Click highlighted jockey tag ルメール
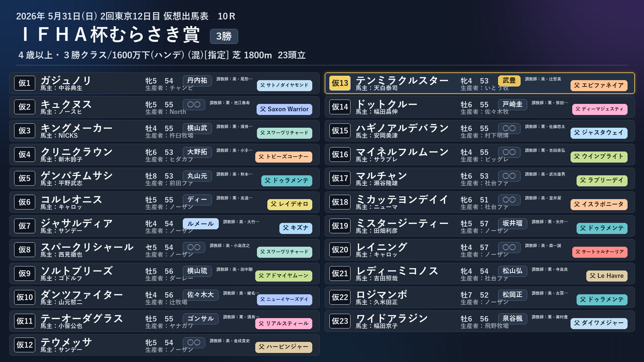 [201, 224]
